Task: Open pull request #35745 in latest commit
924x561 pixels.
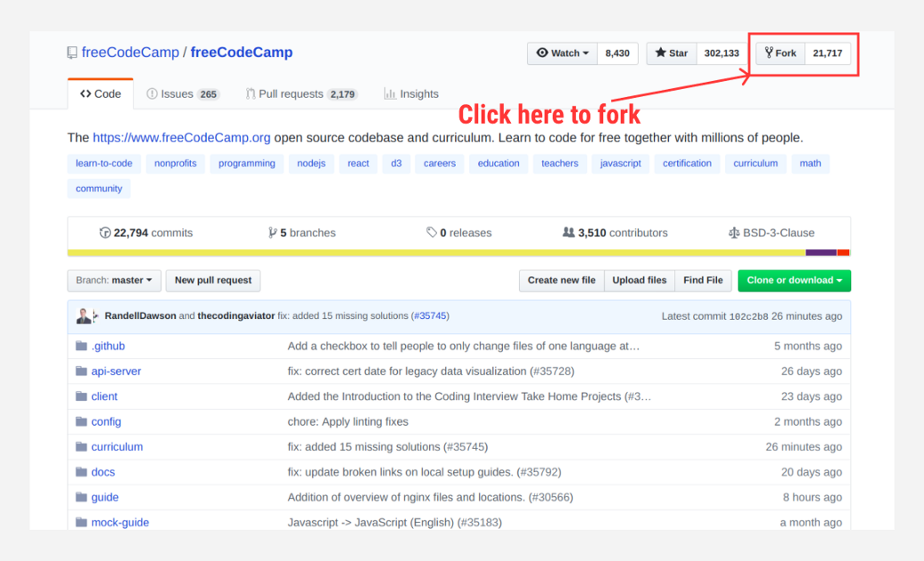Action: point(430,317)
